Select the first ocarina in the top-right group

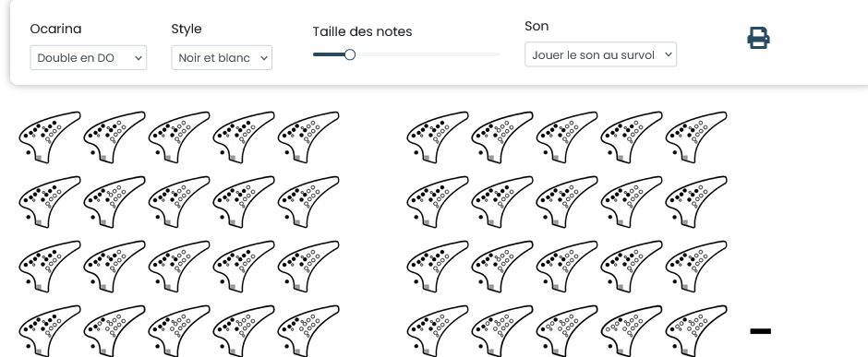(x=438, y=137)
